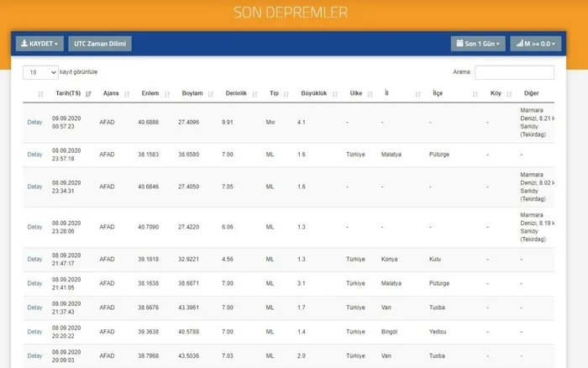Open the records-per-page select showing 10
Image resolution: width=588 pixels, height=368 pixels.
click(40, 72)
